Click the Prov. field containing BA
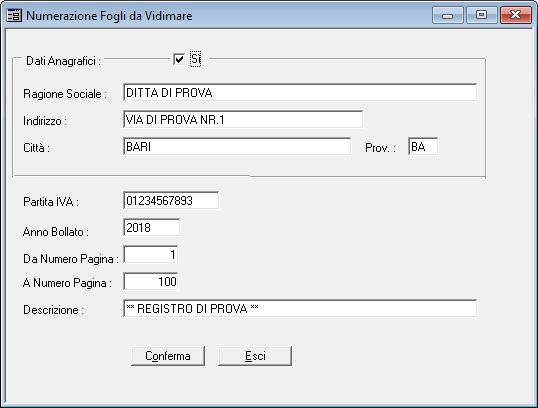Screen dimensions: 538x408 [x=423, y=147]
